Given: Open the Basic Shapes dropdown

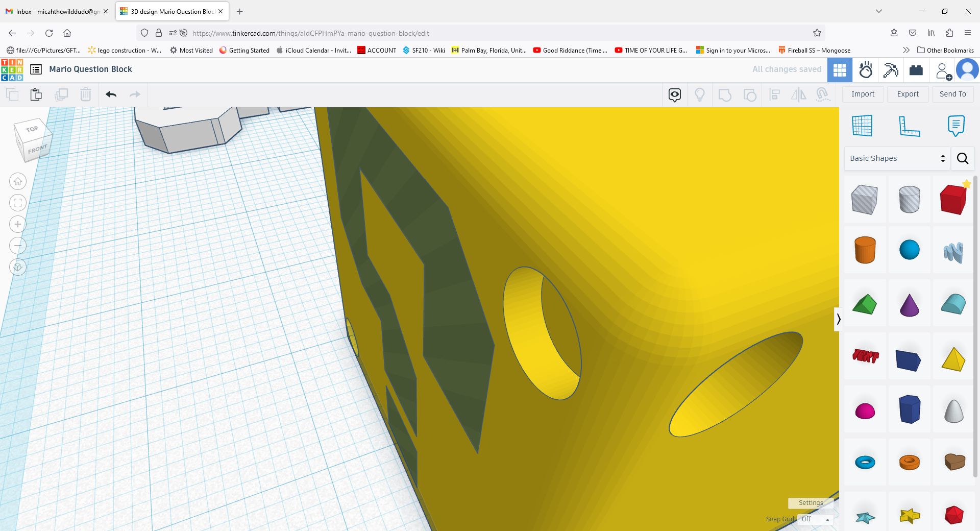Looking at the screenshot, I should (897, 158).
